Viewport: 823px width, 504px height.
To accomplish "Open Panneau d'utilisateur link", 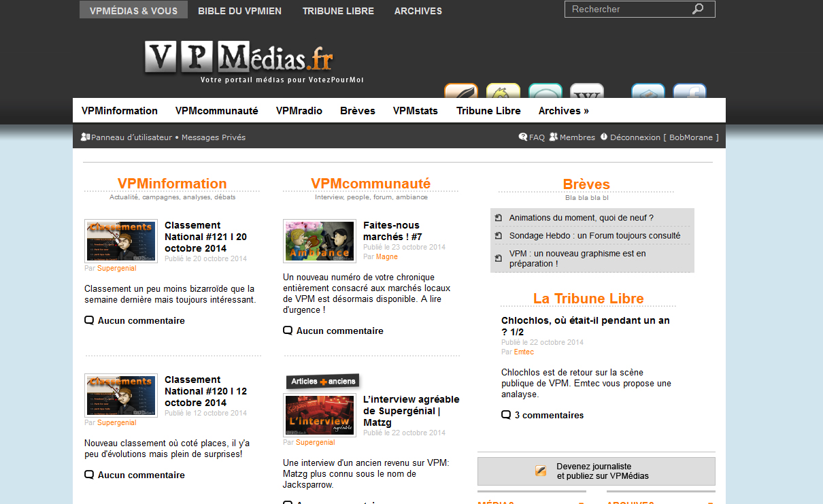I will point(131,137).
